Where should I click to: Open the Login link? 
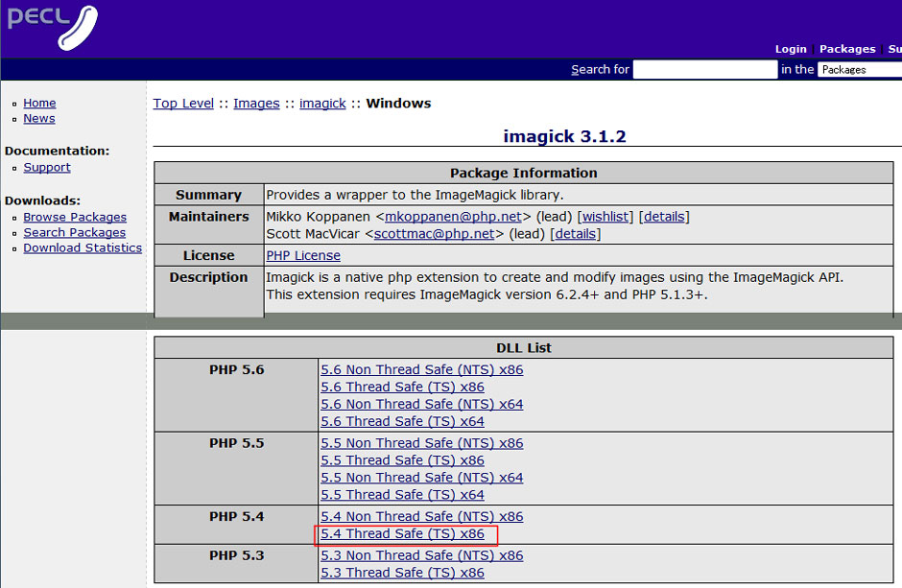pyautogui.click(x=791, y=49)
